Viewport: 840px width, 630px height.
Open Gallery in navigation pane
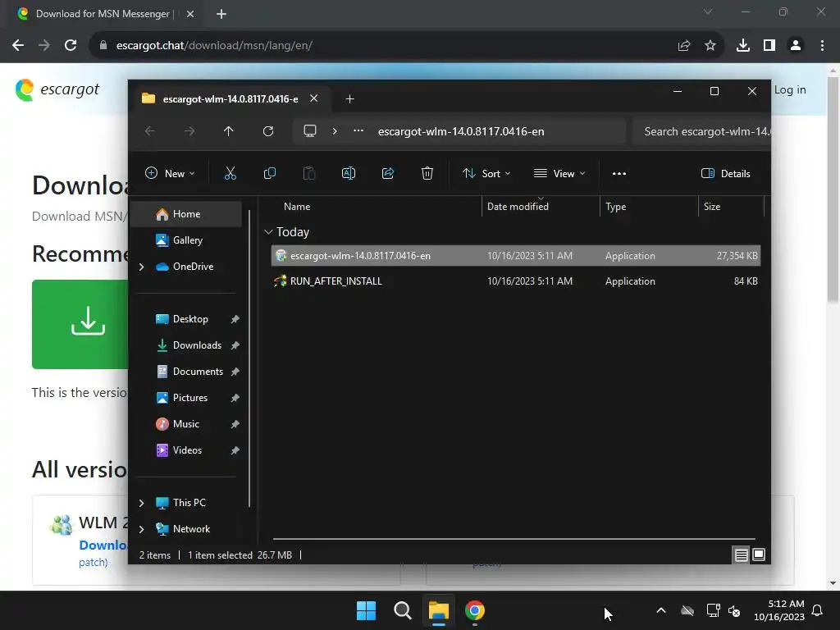pyautogui.click(x=186, y=240)
